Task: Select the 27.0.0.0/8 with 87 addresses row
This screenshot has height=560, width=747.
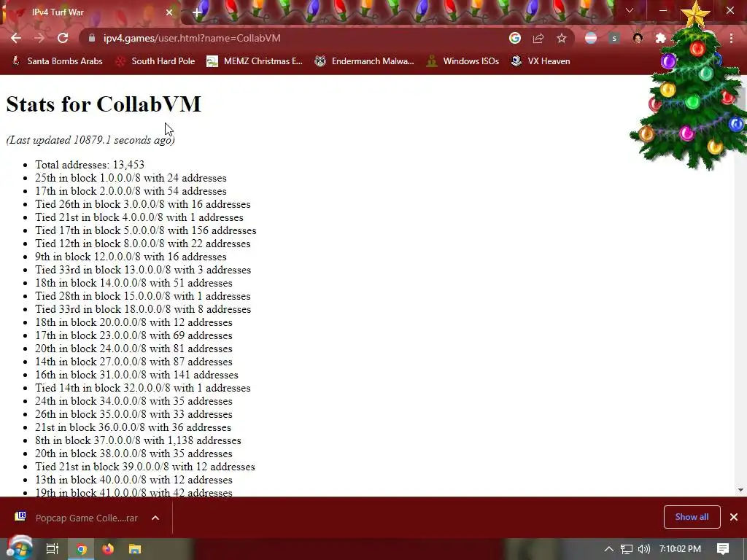Action: point(133,362)
